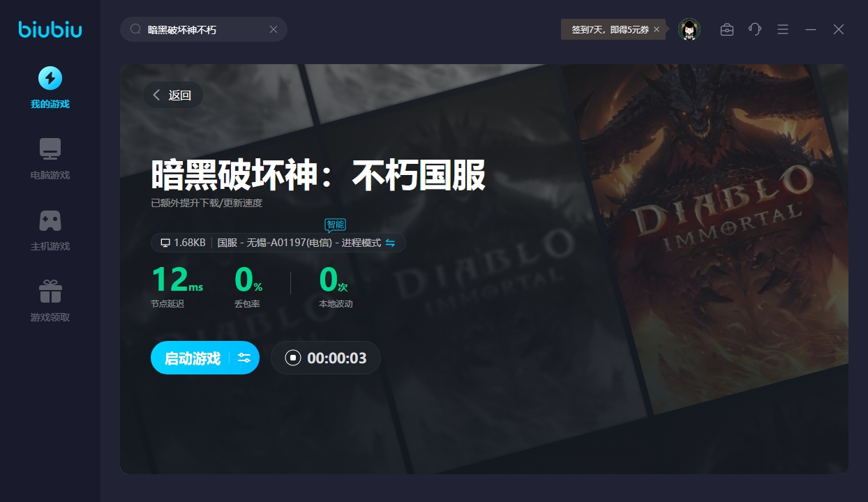Open the 主机游戏 console games section

(50, 230)
